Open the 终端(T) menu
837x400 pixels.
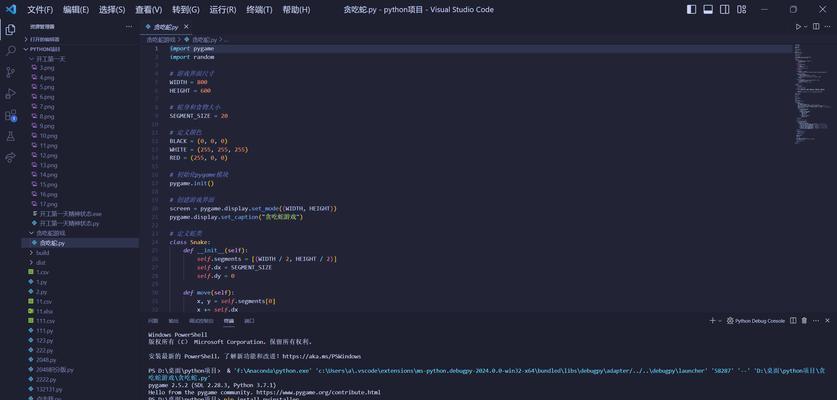coord(259,10)
